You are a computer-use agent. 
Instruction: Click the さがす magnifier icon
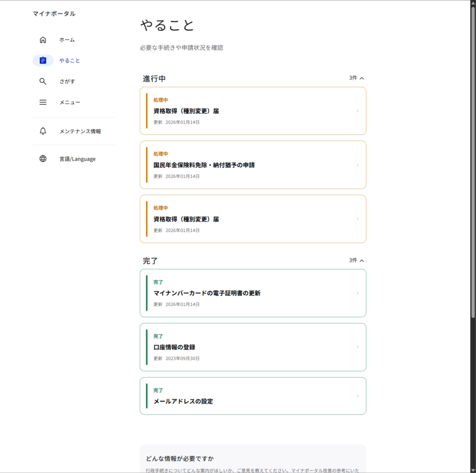point(43,82)
